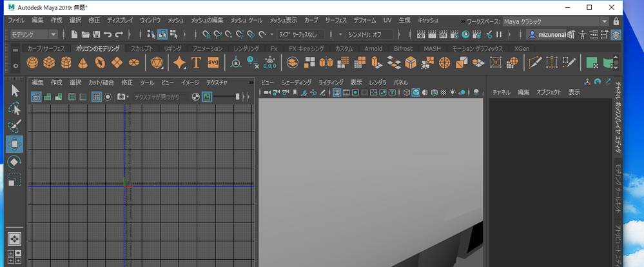Open the IPR render button
644x267 pixels.
point(443,35)
